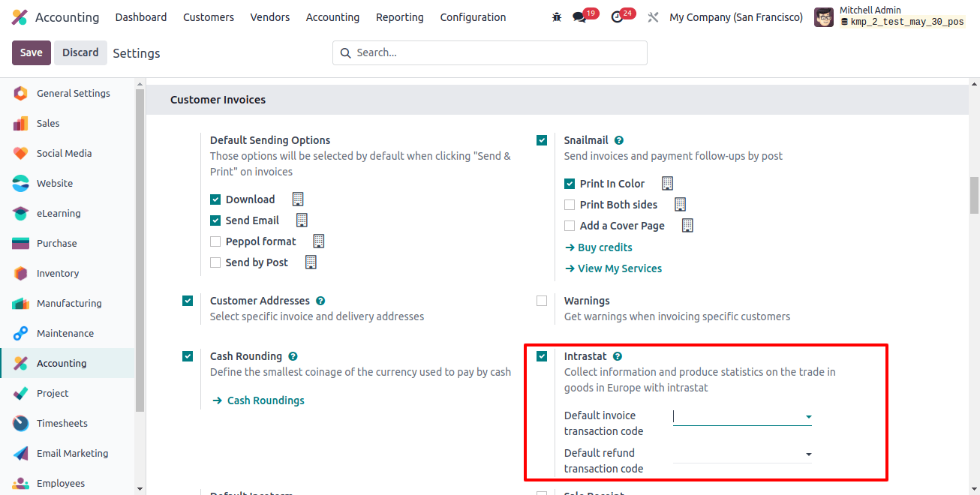Click the building icon beside Print Both sides
Screen dimensions: 980x495
pos(680,205)
